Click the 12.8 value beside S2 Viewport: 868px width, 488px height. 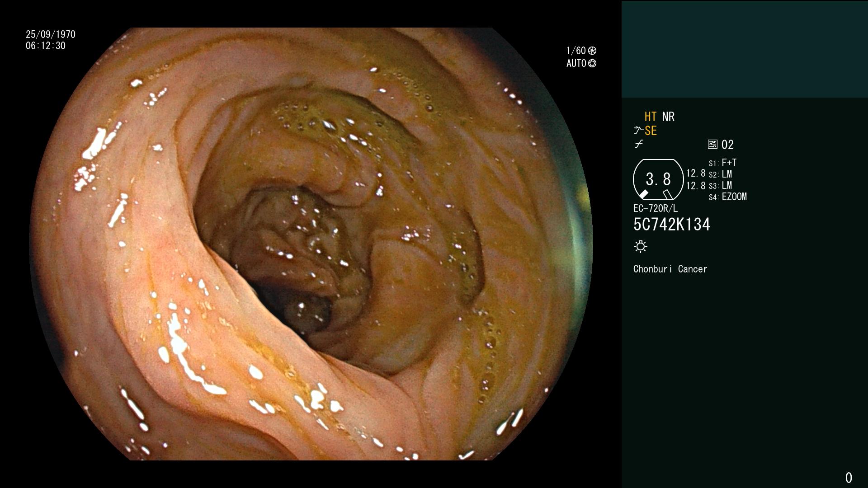click(696, 174)
